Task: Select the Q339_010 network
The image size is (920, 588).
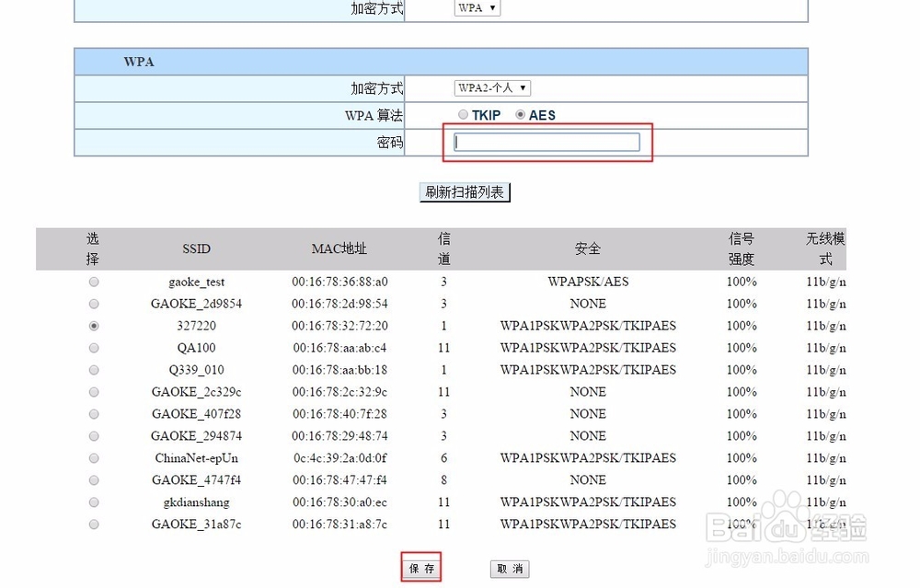Action: click(93, 370)
